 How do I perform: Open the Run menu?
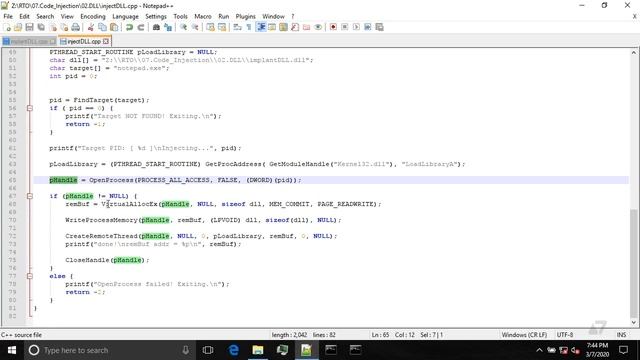click(224, 16)
